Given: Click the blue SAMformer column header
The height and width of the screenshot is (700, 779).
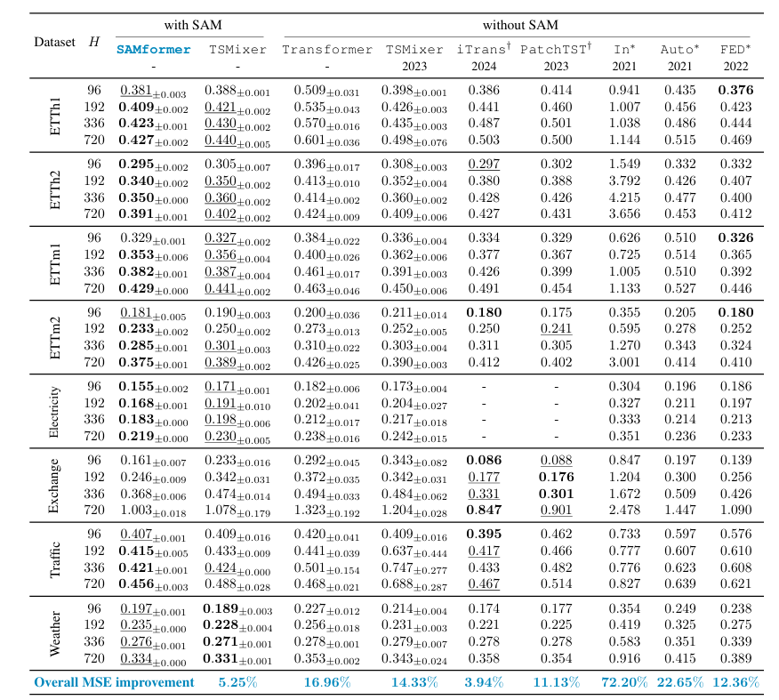Looking at the screenshot, I should (153, 50).
